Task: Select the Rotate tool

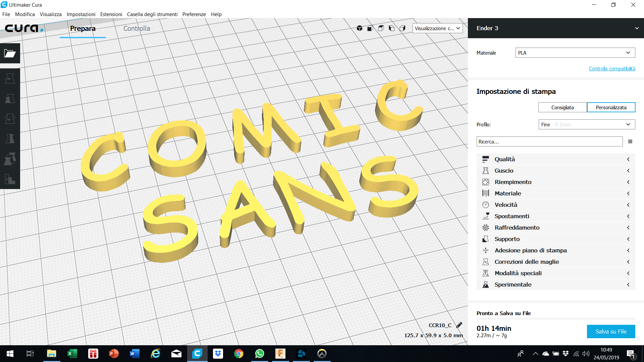Action: pos(10,118)
